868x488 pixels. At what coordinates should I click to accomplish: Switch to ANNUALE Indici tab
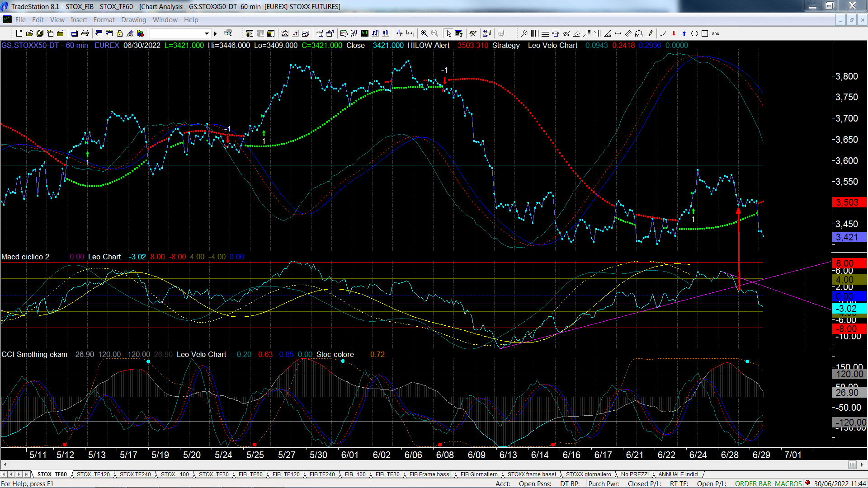tap(678, 474)
